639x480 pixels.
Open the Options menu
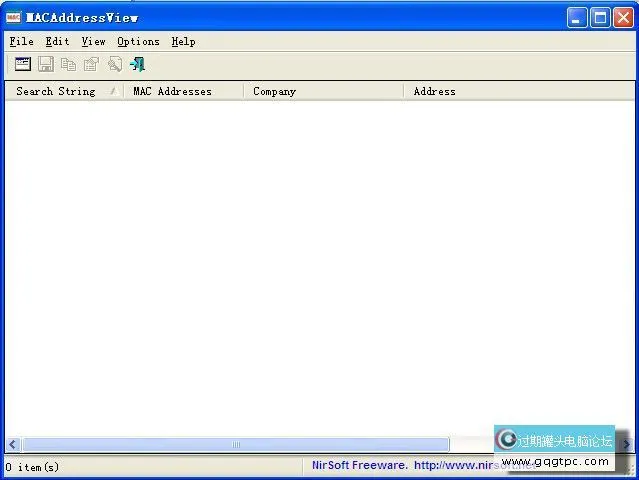[x=138, y=42]
